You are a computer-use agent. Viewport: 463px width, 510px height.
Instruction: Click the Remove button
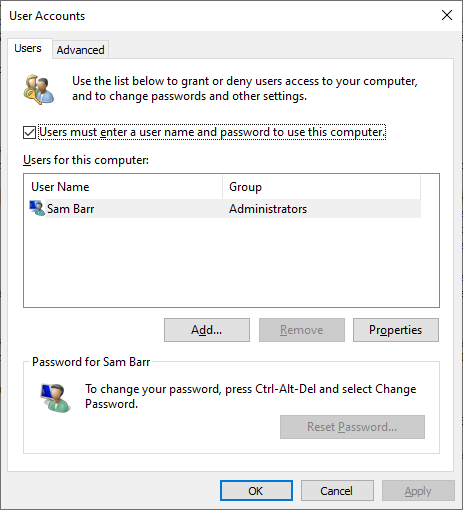point(302,330)
